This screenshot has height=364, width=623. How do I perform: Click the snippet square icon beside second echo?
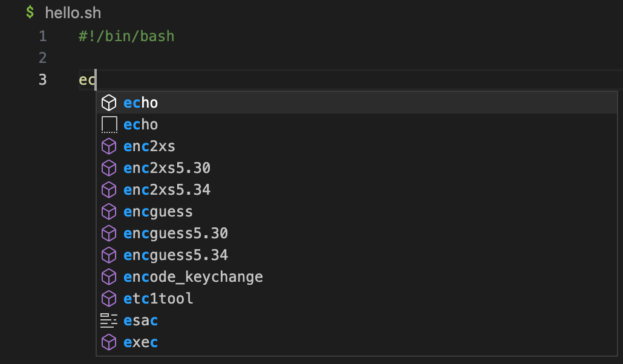pyautogui.click(x=109, y=125)
